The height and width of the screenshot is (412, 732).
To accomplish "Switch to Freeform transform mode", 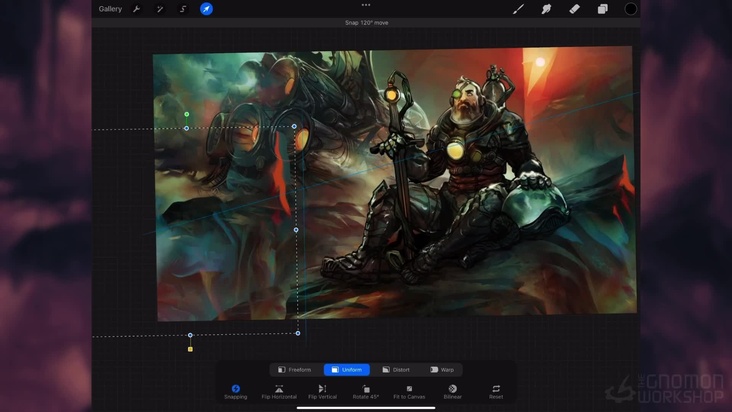I will [295, 370].
